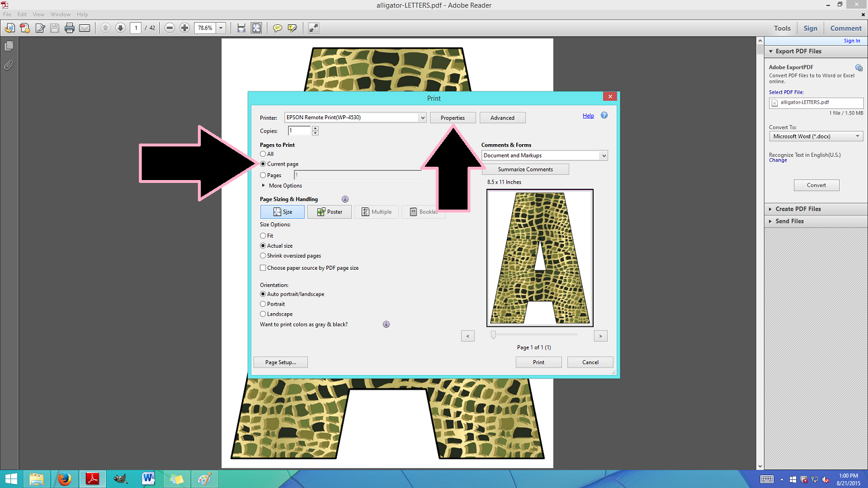
Task: Open the attachments paperclip sidebar icon
Action: click(x=9, y=65)
